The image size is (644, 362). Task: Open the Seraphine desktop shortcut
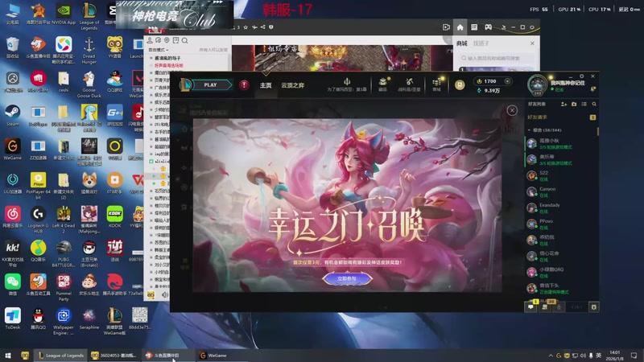[89, 318]
